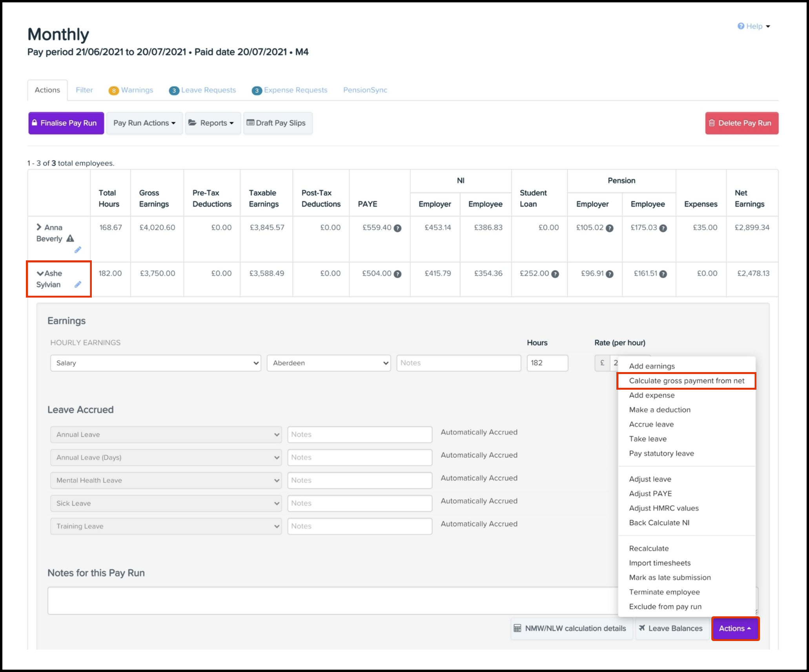Click Employer Pension help icon in Anna's row
The image size is (809, 672).
pyautogui.click(x=610, y=228)
